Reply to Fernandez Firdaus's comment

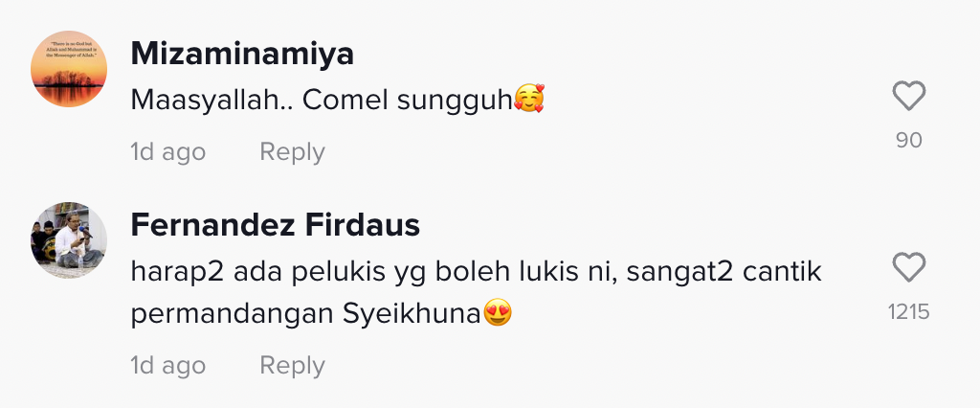pos(292,366)
